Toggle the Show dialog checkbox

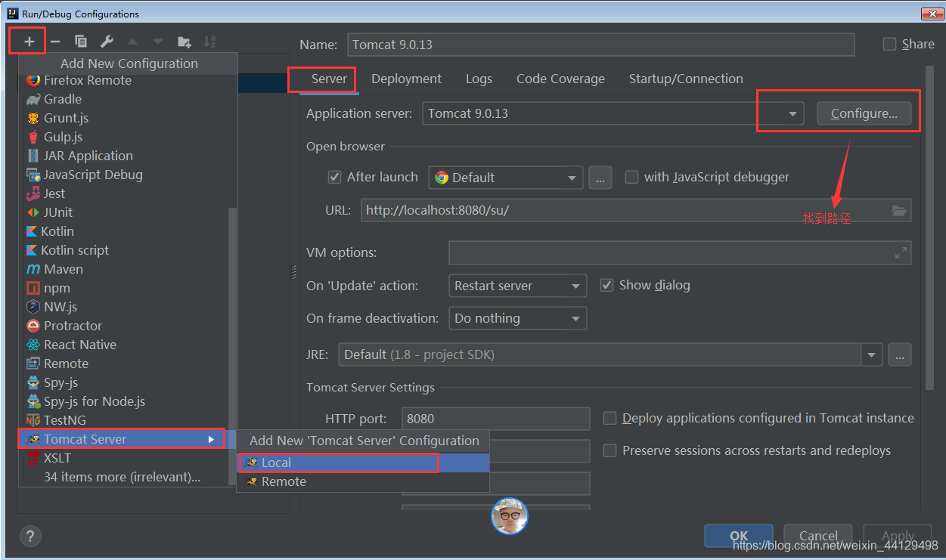(606, 285)
